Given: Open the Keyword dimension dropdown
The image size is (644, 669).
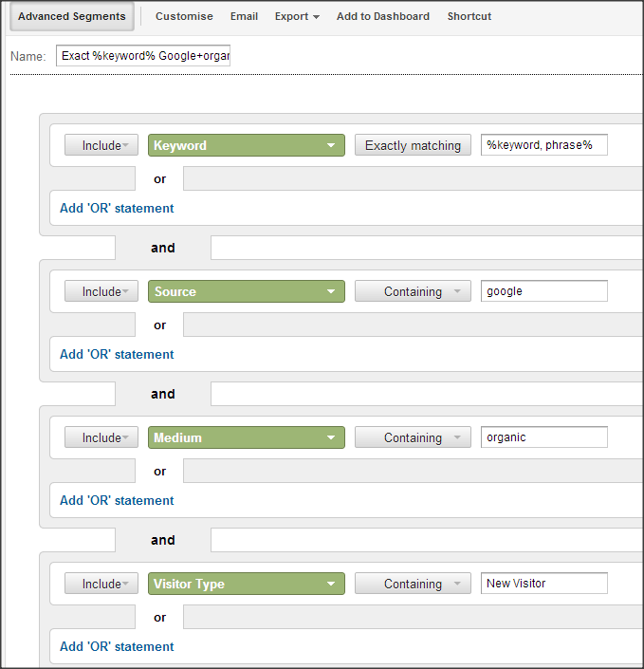Looking at the screenshot, I should click(246, 145).
